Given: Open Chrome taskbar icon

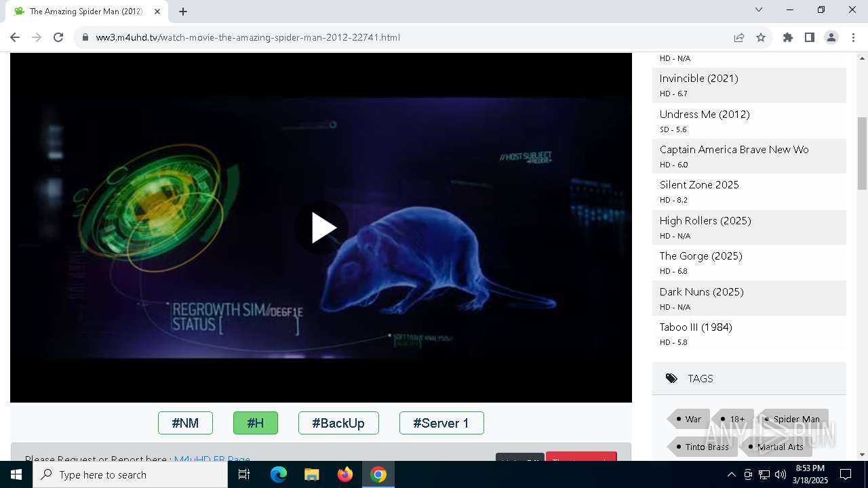Looking at the screenshot, I should pos(378,474).
